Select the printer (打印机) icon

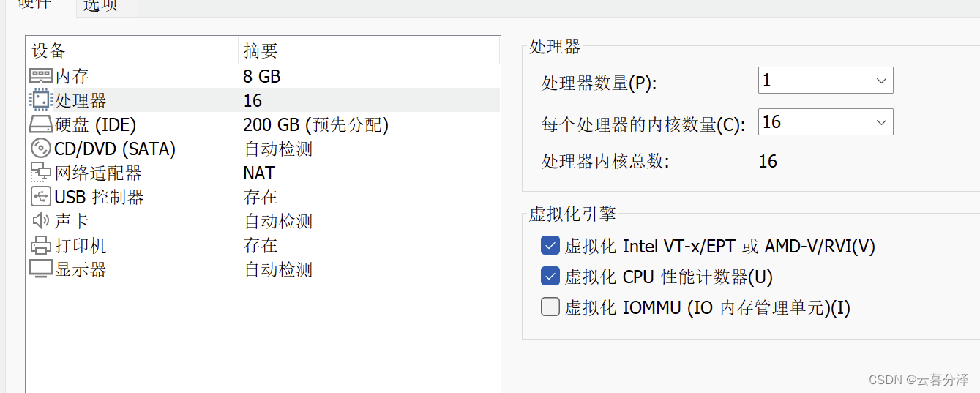(x=41, y=245)
